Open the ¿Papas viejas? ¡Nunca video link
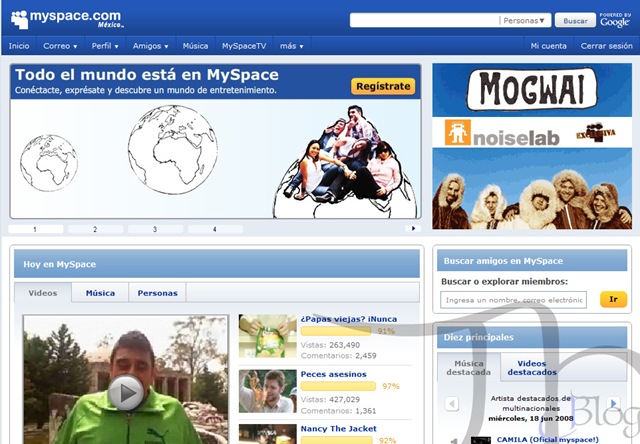This screenshot has height=444, width=640. (349, 319)
